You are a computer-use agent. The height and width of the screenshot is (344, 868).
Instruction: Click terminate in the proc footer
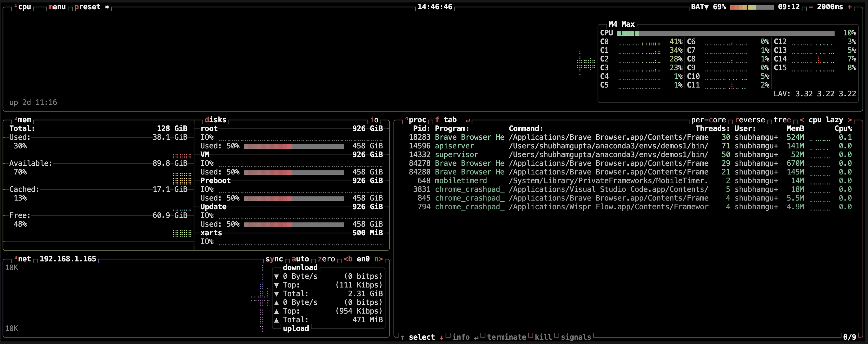[x=507, y=337]
